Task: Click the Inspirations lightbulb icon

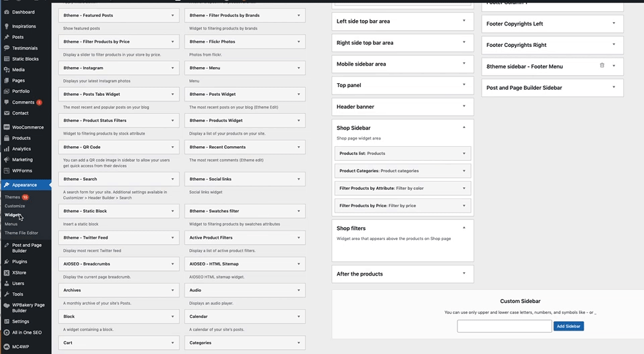Action: [x=7, y=26]
